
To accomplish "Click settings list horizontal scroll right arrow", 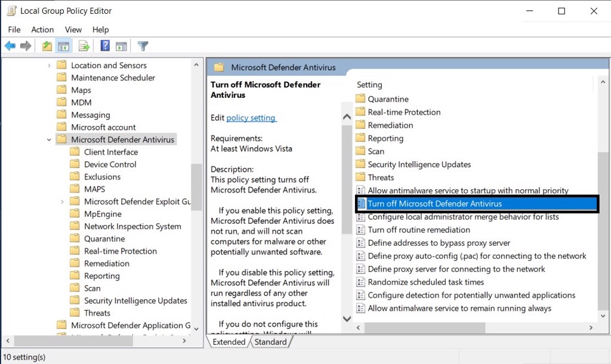I will tap(591, 328).
